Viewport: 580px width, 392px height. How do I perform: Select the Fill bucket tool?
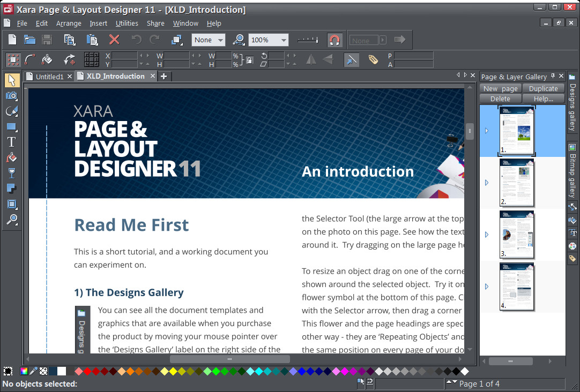12,158
